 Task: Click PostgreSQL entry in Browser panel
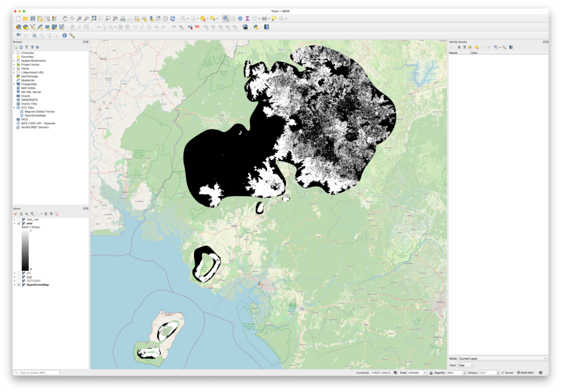tap(29, 84)
